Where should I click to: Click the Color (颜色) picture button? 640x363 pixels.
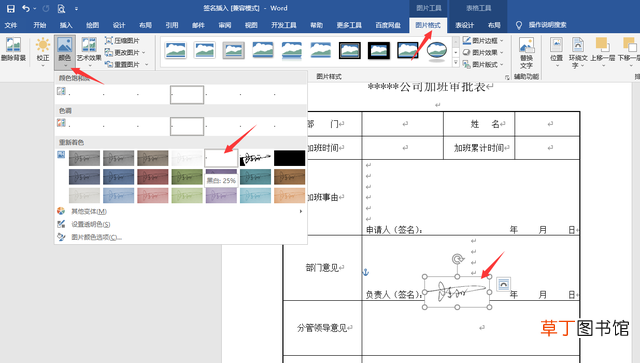(x=64, y=51)
